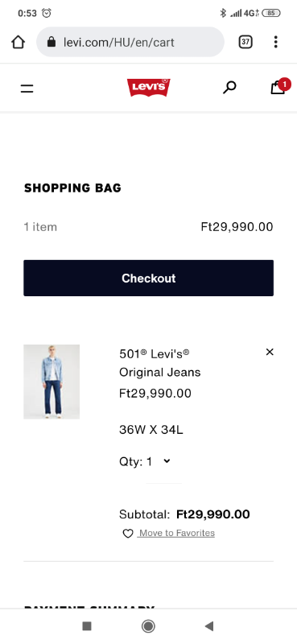297x644 pixels.
Task: Remove 501 Original Jeans with the X
Action: click(x=270, y=352)
